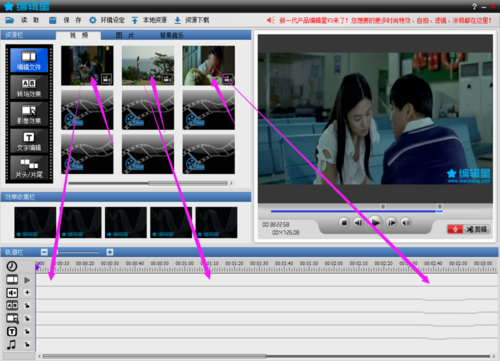Switch to the 图片 tab
500x361 pixels.
(x=125, y=35)
